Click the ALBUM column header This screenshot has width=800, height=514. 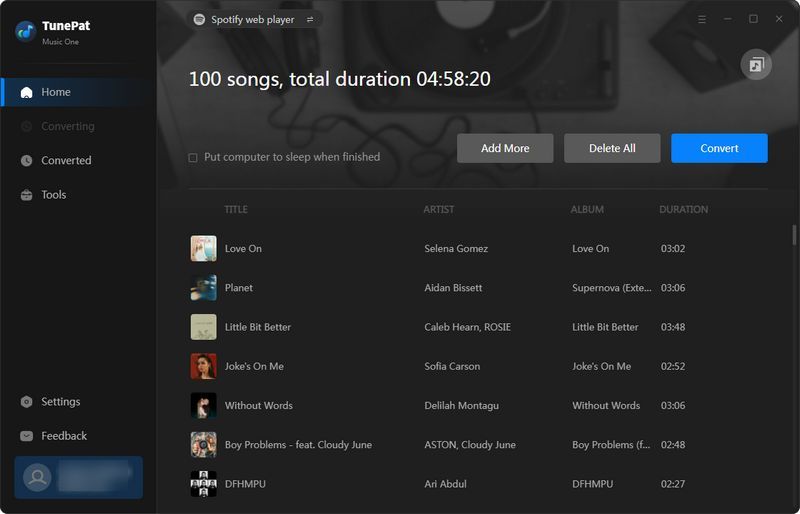[x=587, y=209]
